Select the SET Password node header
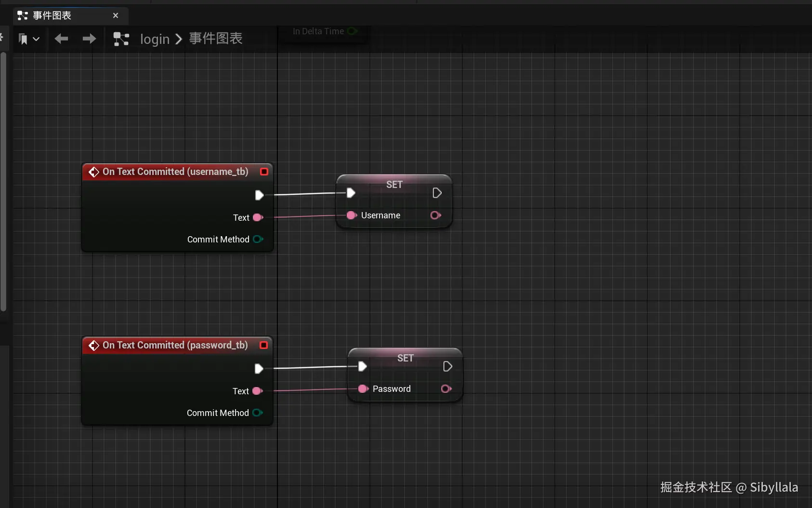Image resolution: width=812 pixels, height=508 pixels. click(x=405, y=358)
